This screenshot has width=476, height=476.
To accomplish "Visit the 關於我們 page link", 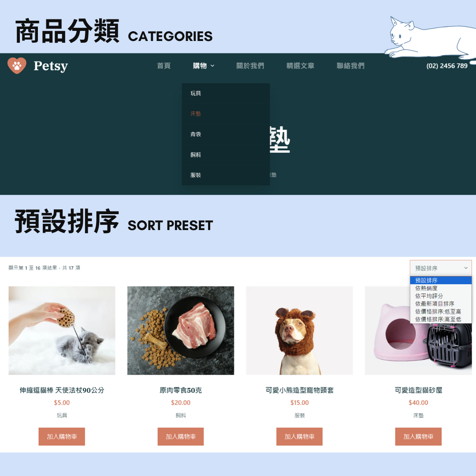I will [250, 66].
